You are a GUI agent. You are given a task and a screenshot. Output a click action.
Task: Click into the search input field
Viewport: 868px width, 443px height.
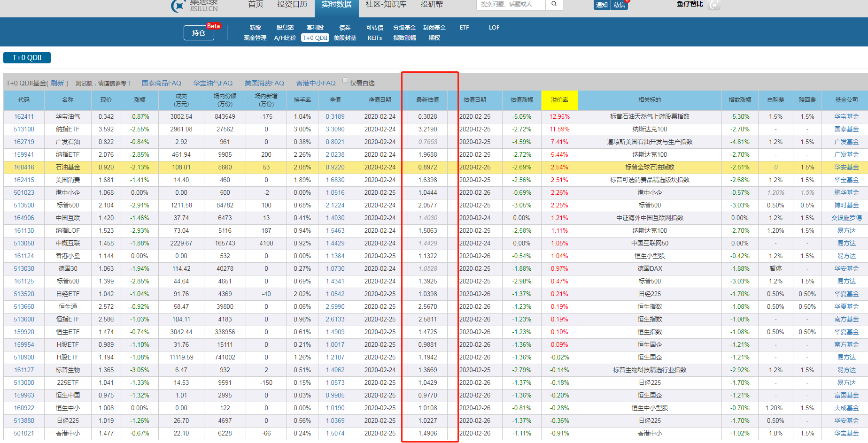511,4
